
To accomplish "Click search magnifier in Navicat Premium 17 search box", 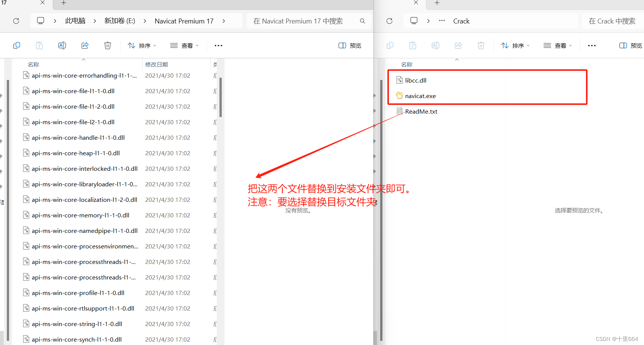I will pyautogui.click(x=362, y=21).
